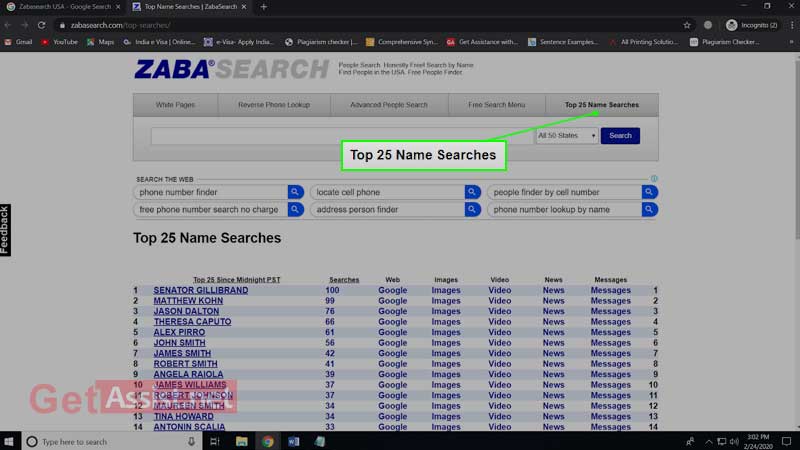Open the Gmail bookmark

click(18, 42)
